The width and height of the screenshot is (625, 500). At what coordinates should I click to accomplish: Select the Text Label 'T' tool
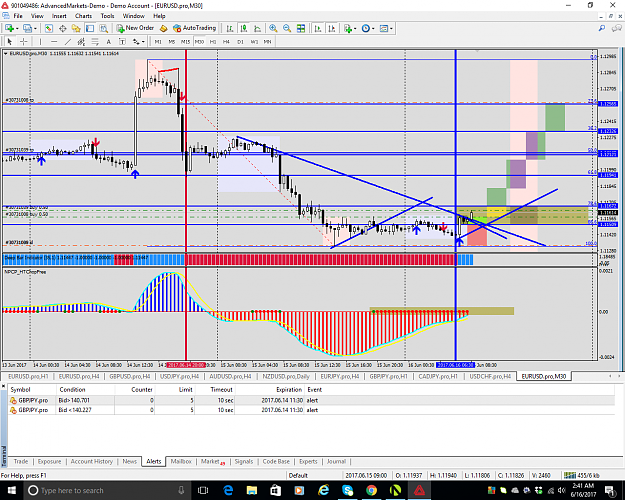(x=122, y=41)
